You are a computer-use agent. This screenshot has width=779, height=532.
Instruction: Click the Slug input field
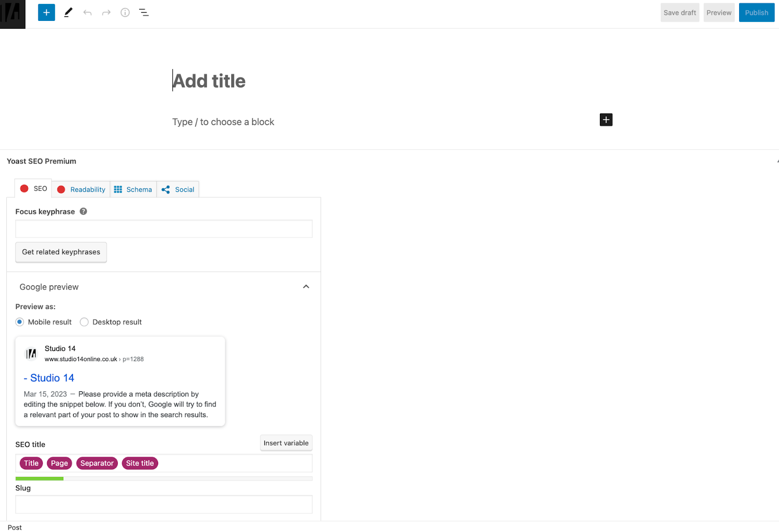pyautogui.click(x=164, y=504)
